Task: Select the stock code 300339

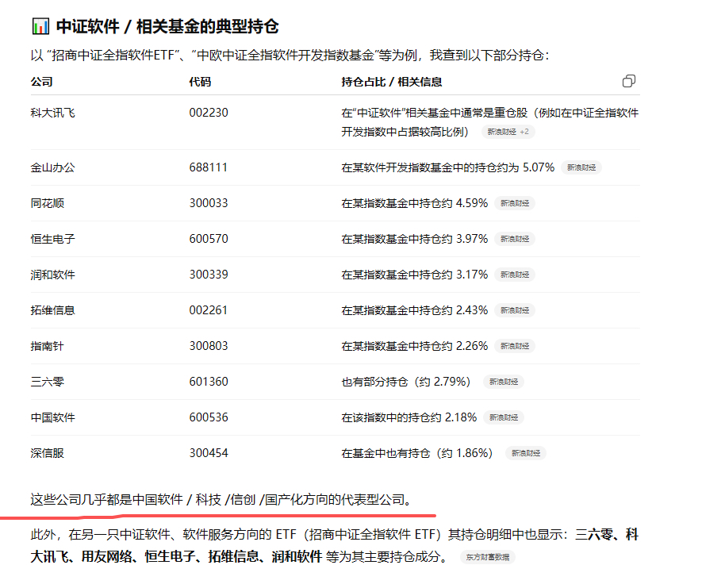Action: tap(209, 275)
